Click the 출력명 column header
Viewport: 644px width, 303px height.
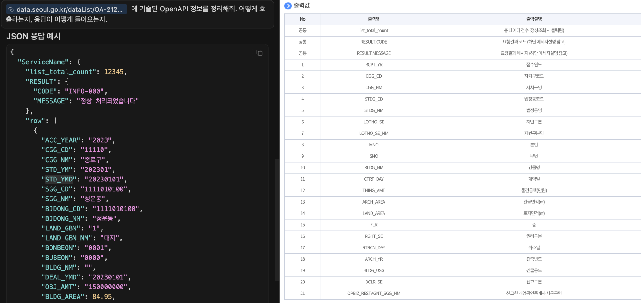coord(373,19)
